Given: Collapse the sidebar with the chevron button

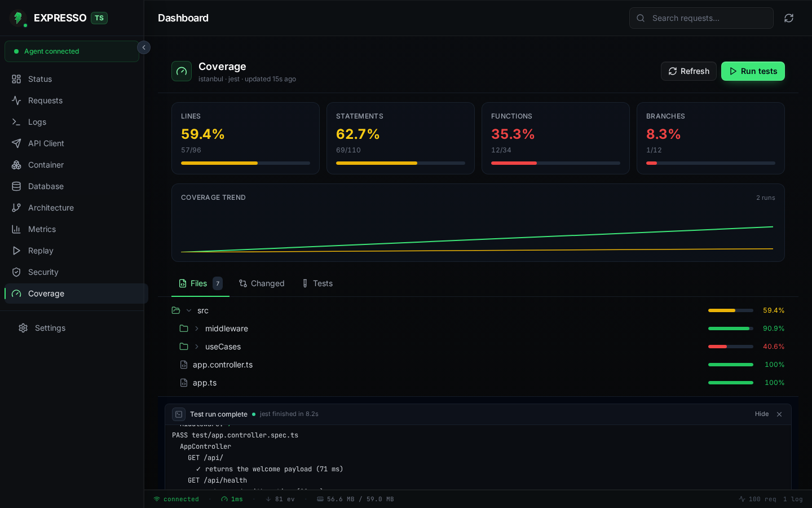Looking at the screenshot, I should [144, 47].
